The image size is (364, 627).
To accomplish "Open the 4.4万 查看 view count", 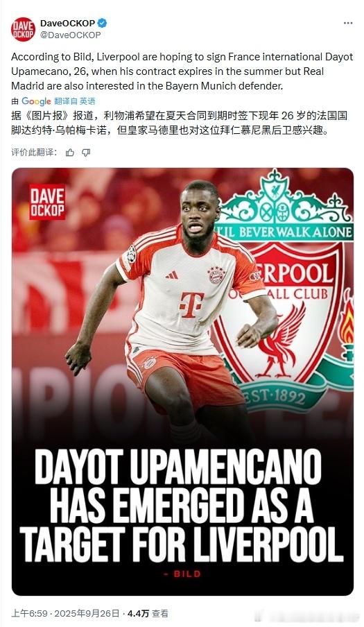I will [x=148, y=613].
